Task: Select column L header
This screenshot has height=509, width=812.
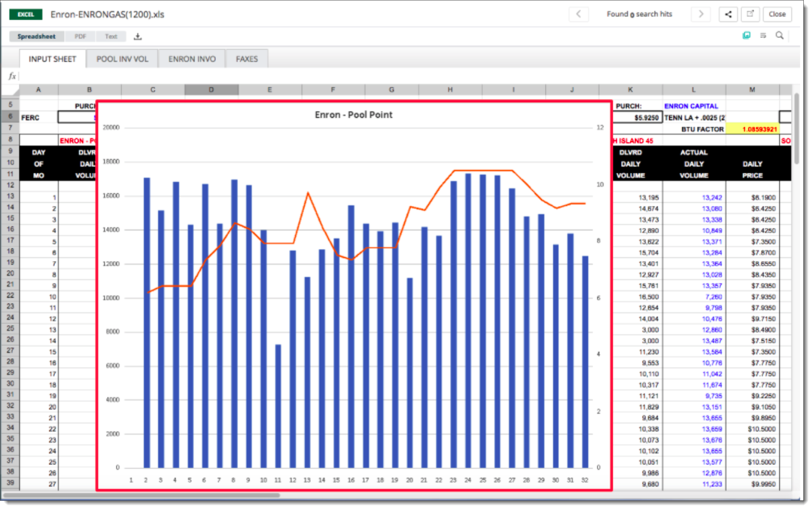Action: pos(694,89)
